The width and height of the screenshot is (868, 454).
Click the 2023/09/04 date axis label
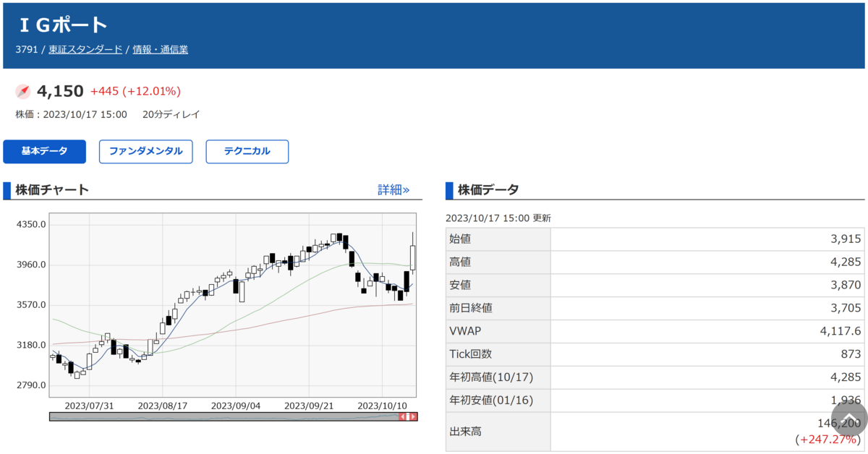[236, 406]
